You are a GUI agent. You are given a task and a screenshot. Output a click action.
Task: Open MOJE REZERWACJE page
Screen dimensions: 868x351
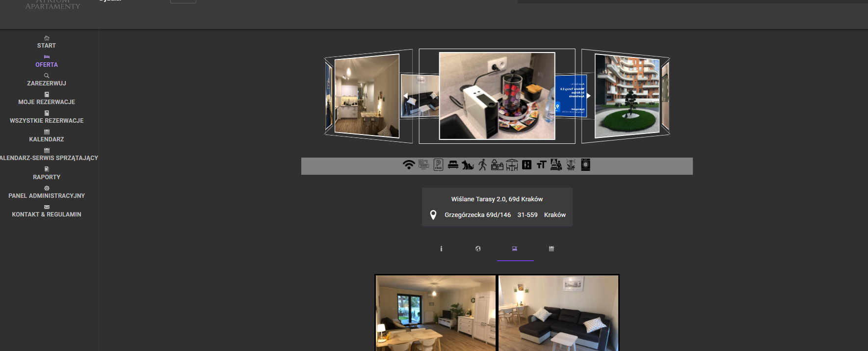pos(47,99)
